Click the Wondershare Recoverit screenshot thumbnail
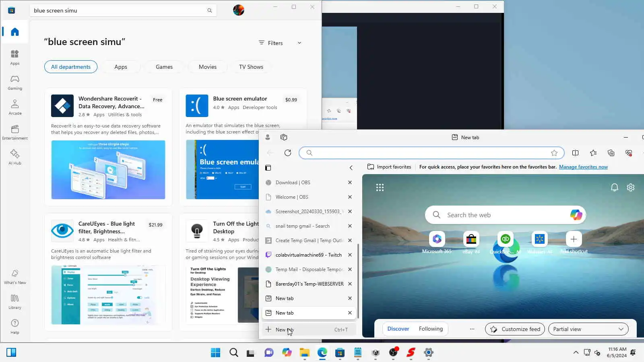 (108, 170)
